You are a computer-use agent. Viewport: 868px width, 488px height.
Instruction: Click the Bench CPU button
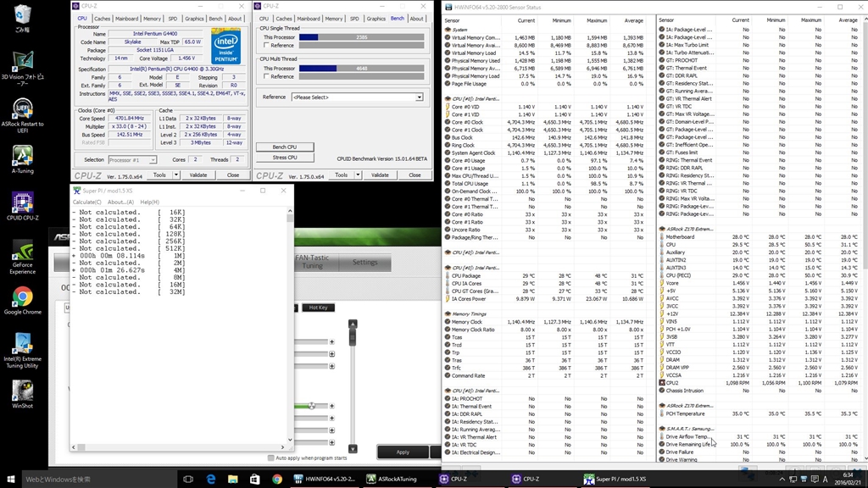pyautogui.click(x=285, y=147)
